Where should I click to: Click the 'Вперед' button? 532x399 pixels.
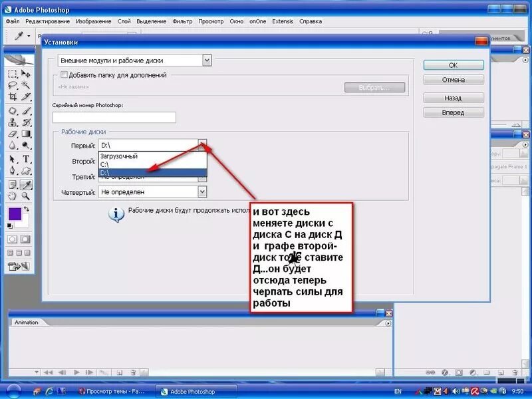(454, 112)
